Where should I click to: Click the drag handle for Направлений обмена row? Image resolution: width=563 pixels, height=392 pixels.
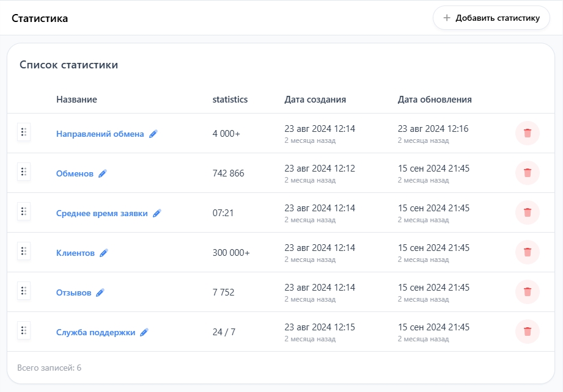(24, 132)
